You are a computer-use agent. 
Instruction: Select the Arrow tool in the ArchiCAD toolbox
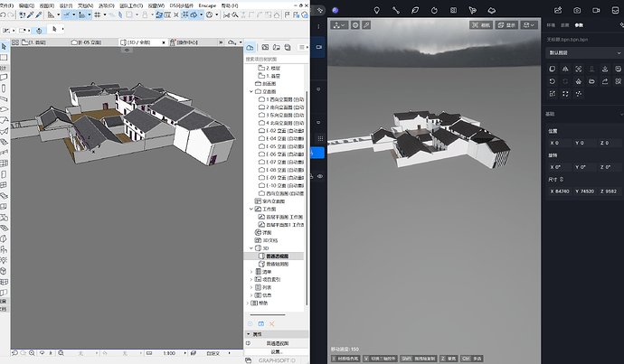click(x=5, y=45)
